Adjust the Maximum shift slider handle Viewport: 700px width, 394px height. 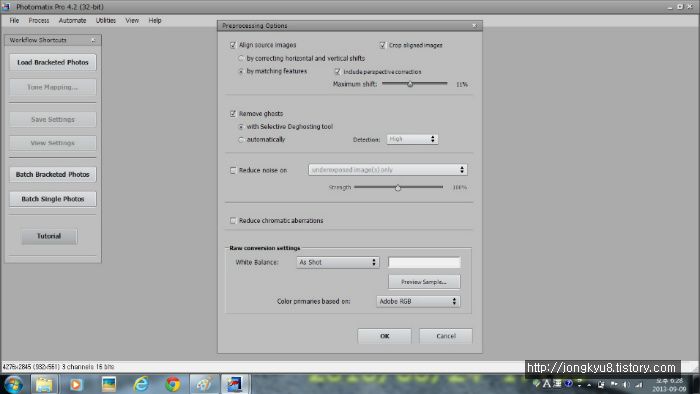[x=410, y=84]
